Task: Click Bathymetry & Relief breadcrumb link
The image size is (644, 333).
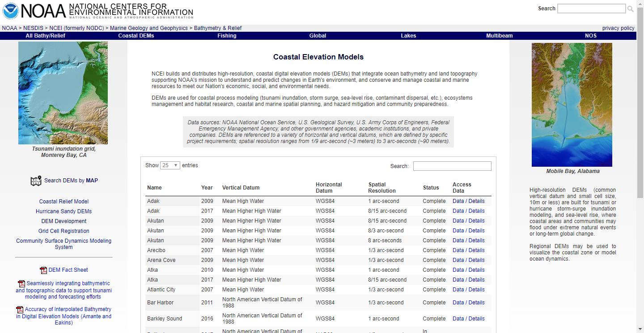Action: click(218, 28)
